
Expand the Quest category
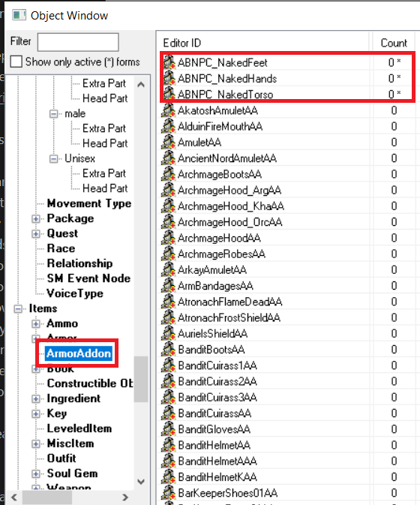click(36, 233)
